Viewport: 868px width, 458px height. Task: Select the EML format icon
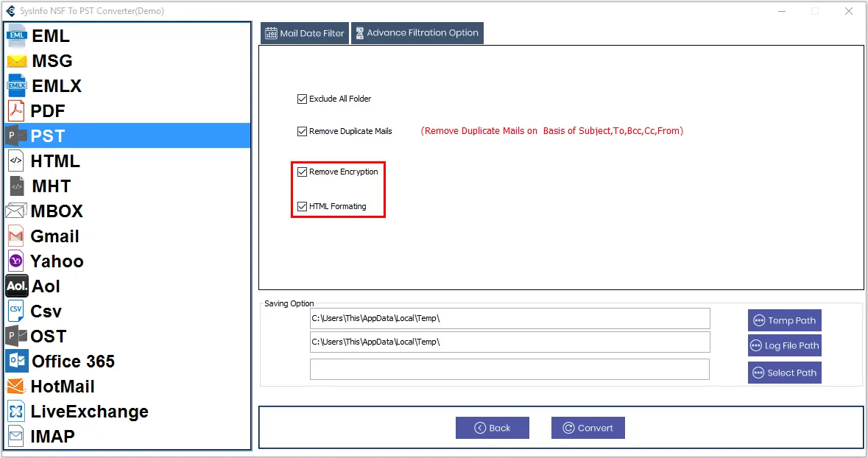(x=17, y=35)
